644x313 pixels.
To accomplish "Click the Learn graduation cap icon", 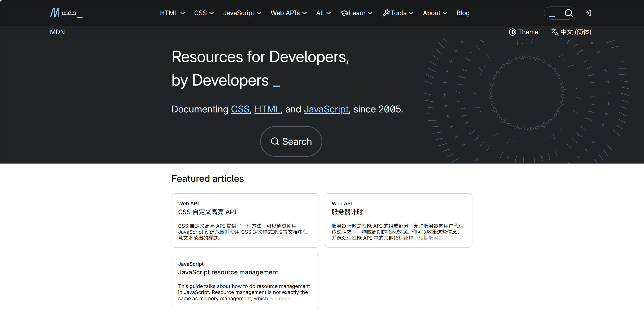I will (344, 13).
